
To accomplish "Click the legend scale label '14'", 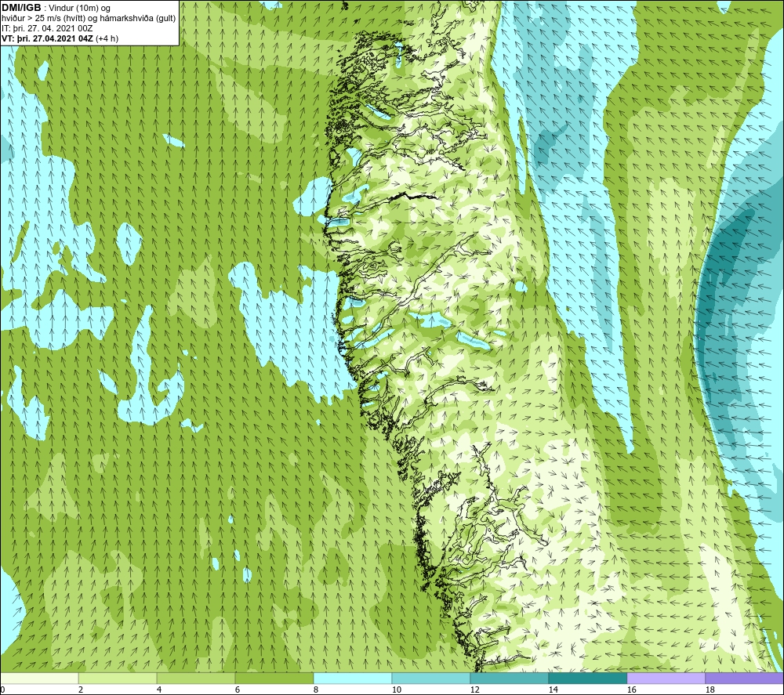I will pyautogui.click(x=553, y=690).
